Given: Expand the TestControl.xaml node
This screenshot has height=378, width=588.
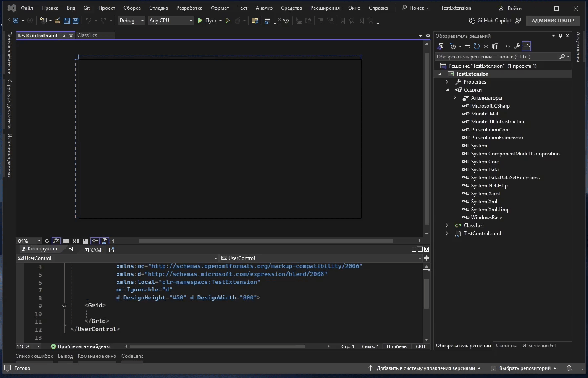Looking at the screenshot, I should point(447,234).
